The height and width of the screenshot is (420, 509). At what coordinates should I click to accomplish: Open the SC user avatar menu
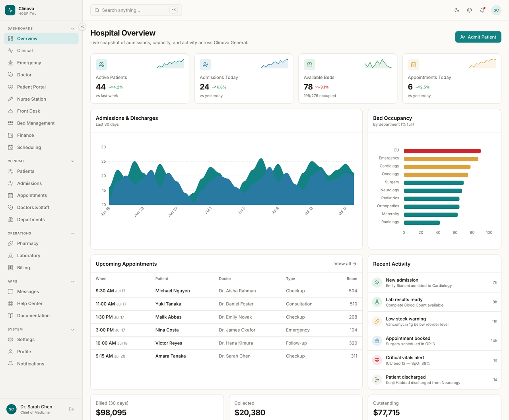click(x=496, y=10)
